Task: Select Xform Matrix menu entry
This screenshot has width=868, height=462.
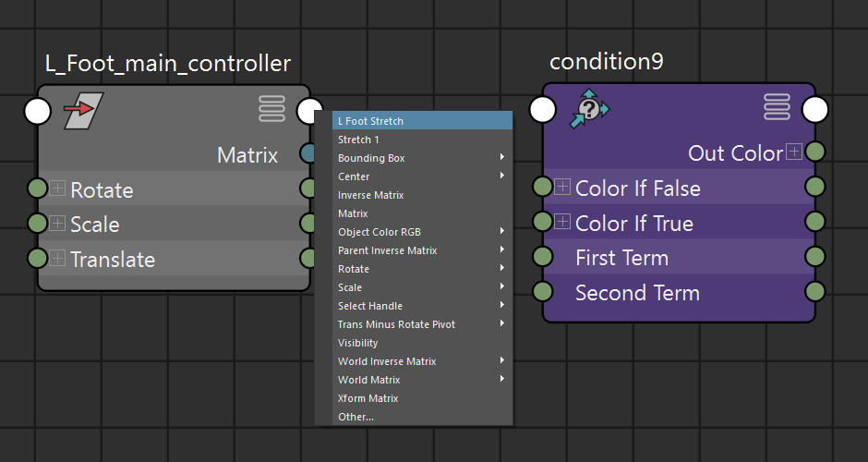Action: pos(422,398)
